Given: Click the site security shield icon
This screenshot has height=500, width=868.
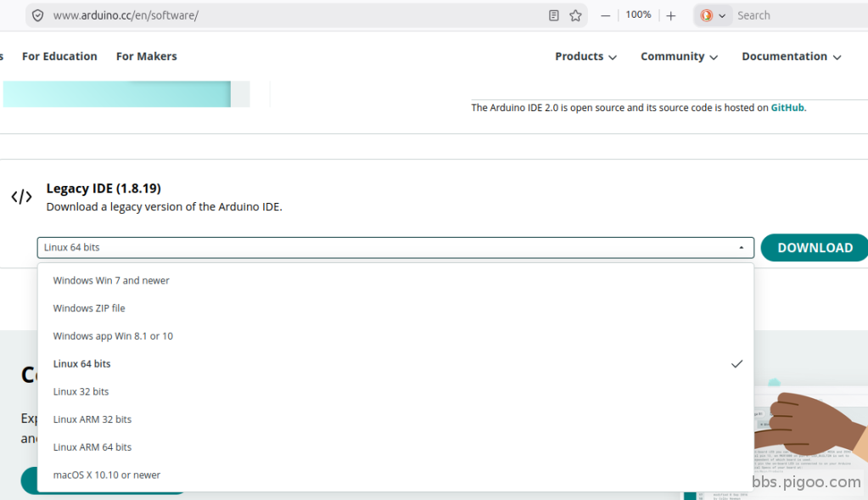Looking at the screenshot, I should 37,15.
